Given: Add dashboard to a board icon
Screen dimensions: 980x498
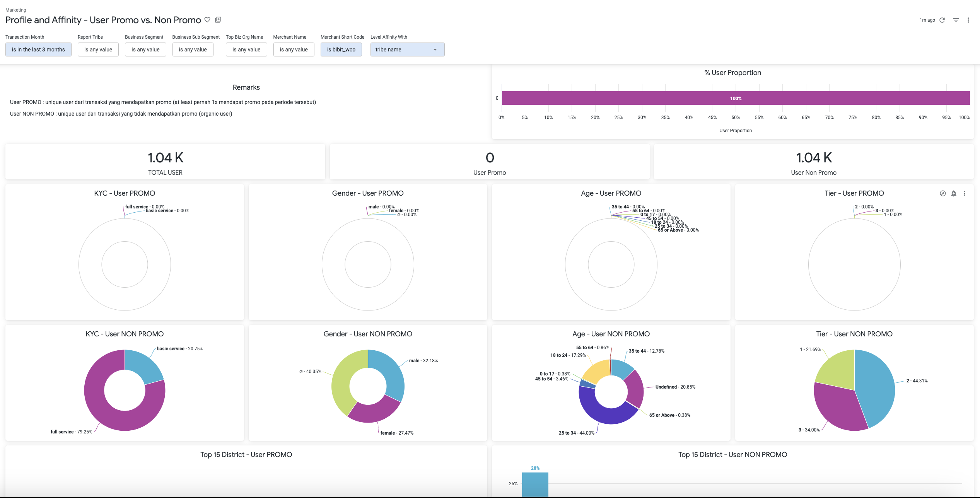Looking at the screenshot, I should (218, 20).
